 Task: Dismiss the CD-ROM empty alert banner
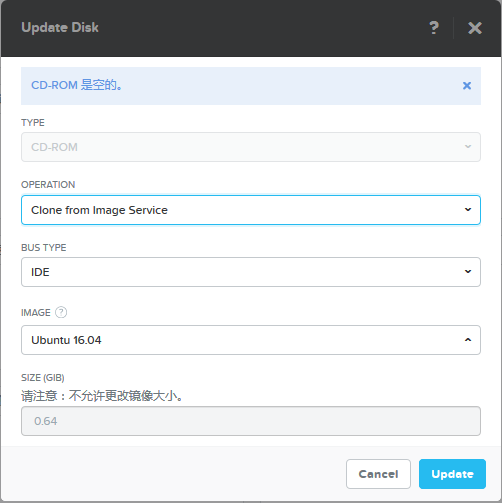467,86
